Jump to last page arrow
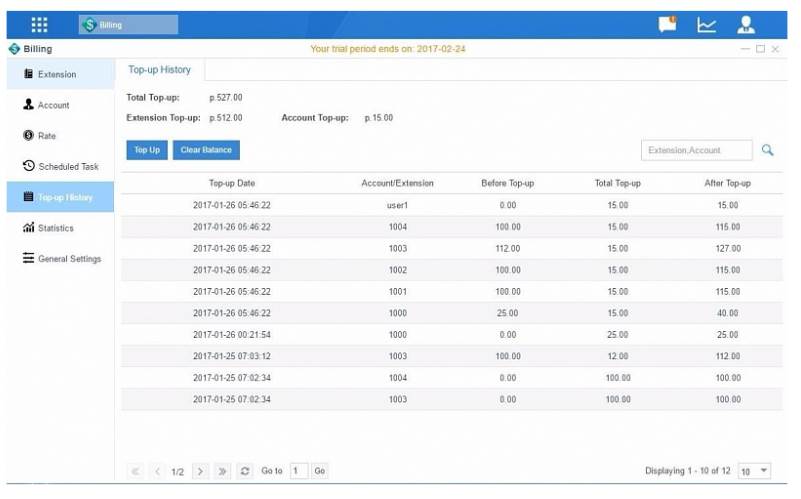 [222, 471]
